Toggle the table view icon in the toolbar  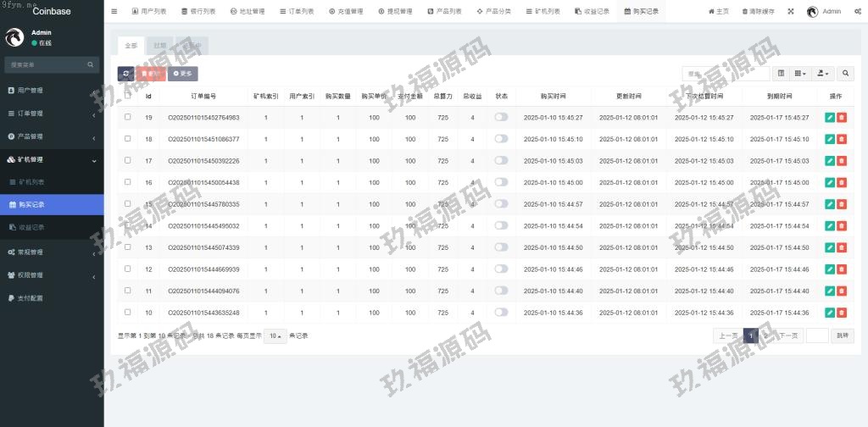(x=781, y=74)
